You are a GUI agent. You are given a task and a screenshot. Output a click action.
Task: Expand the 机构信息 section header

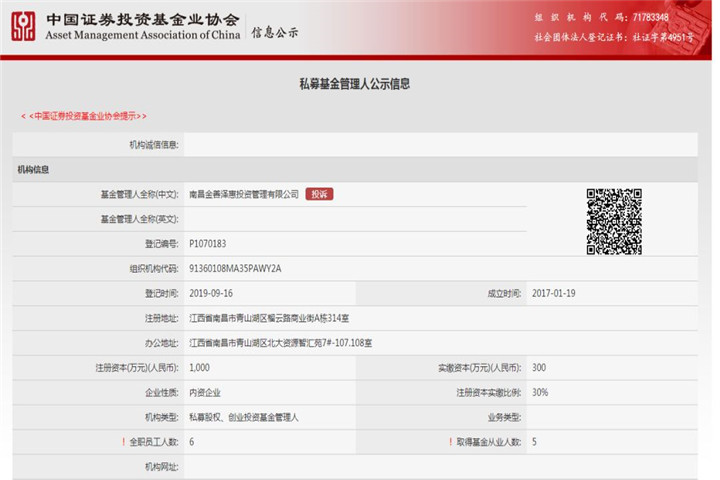(34, 169)
